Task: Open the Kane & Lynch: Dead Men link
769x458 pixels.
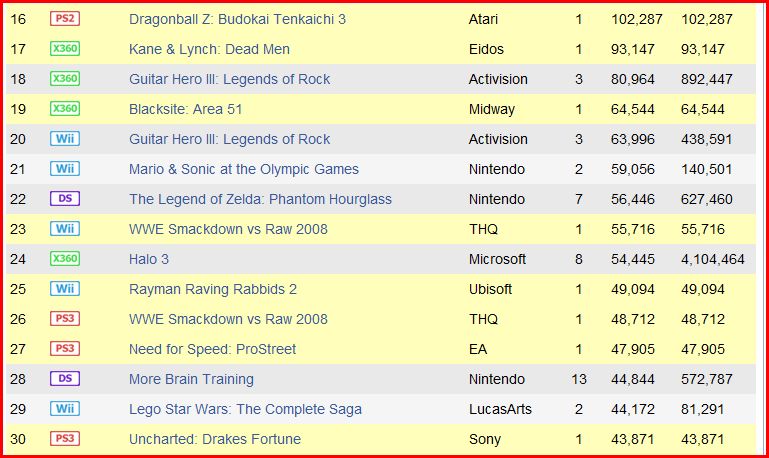Action: [209, 49]
